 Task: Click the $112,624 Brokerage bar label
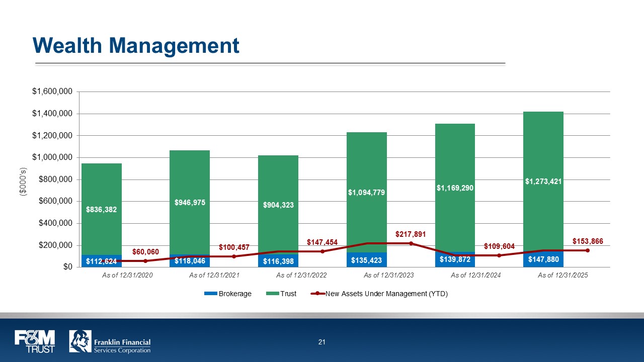[102, 261]
